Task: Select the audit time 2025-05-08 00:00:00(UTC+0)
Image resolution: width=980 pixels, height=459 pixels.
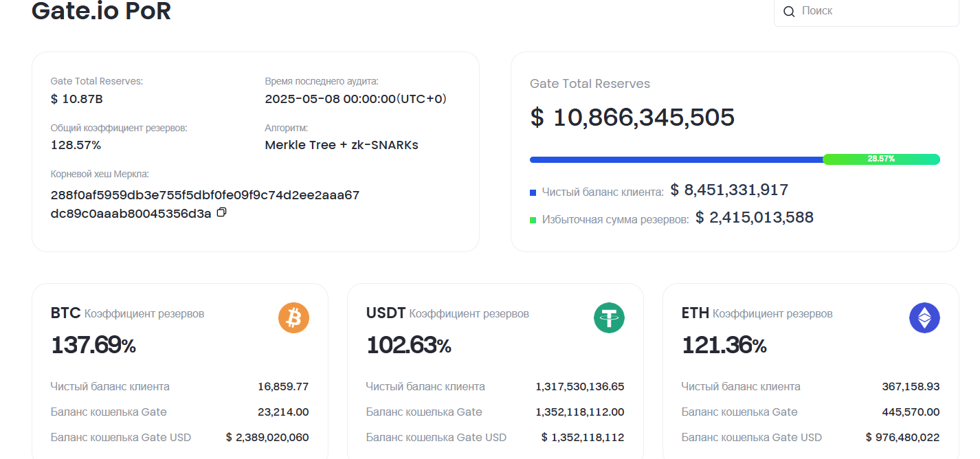Action: [356, 99]
